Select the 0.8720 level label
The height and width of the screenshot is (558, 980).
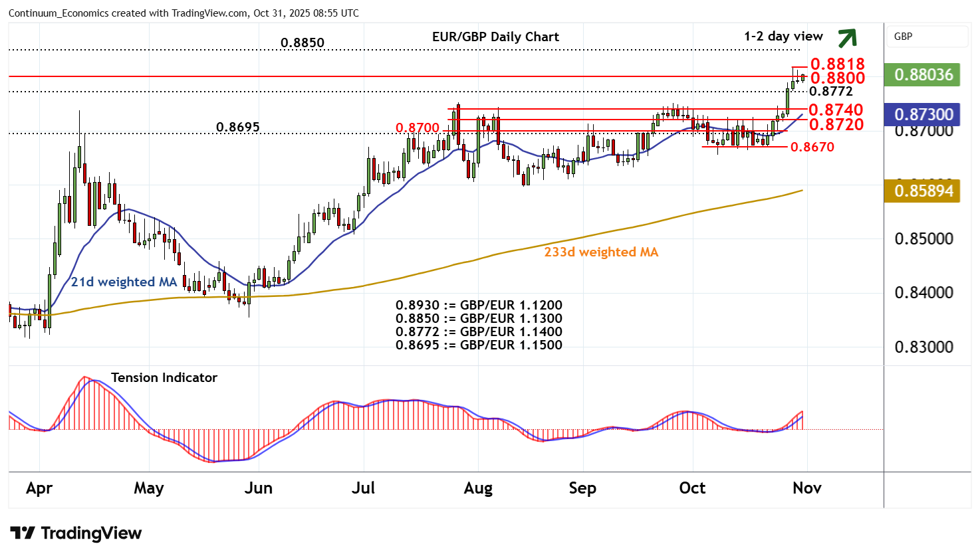point(836,124)
